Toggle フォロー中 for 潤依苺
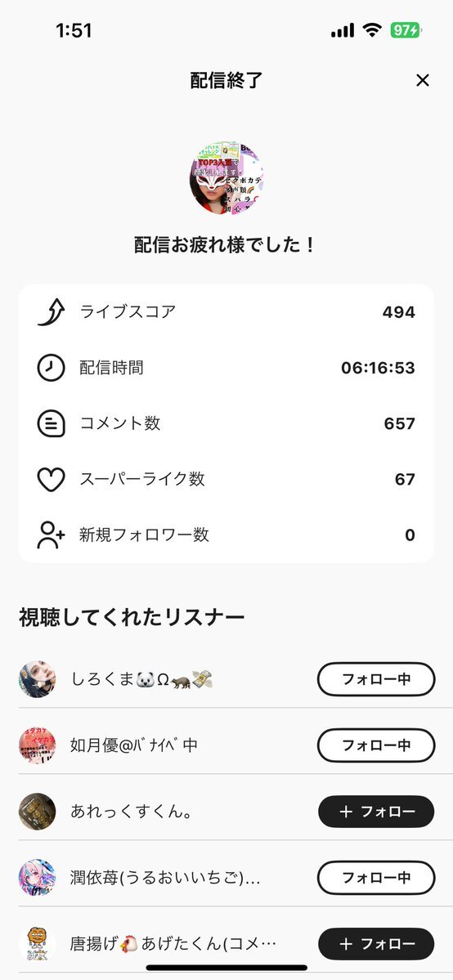This screenshot has height=980, width=453. pyautogui.click(x=376, y=878)
